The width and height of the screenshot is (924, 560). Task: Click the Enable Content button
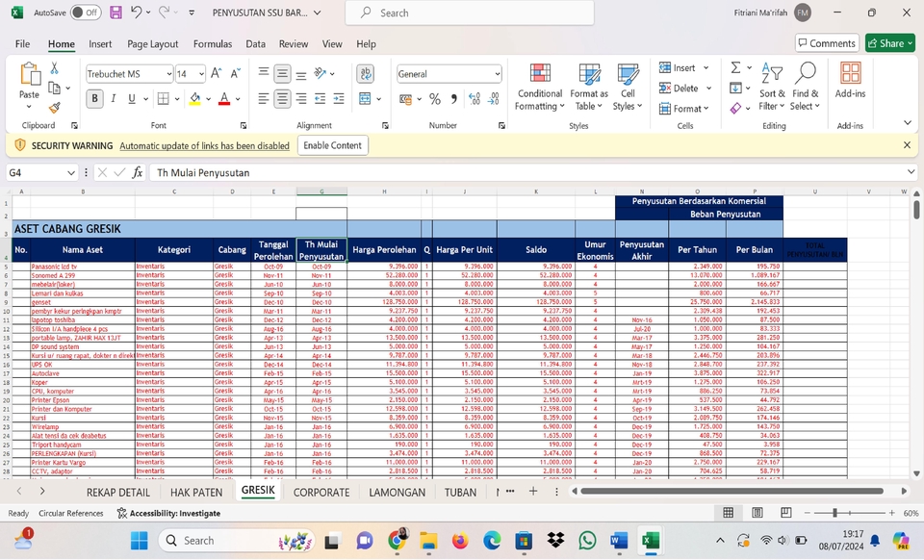click(332, 145)
